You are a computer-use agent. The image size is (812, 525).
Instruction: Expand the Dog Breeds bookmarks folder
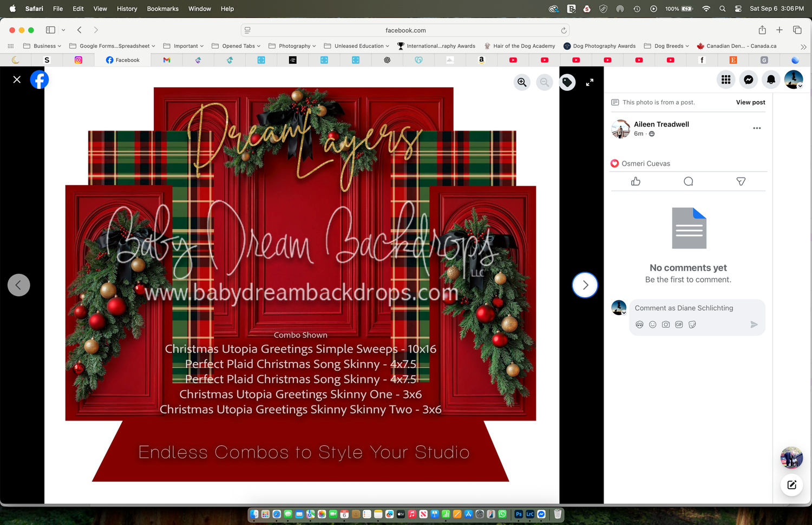[666, 46]
